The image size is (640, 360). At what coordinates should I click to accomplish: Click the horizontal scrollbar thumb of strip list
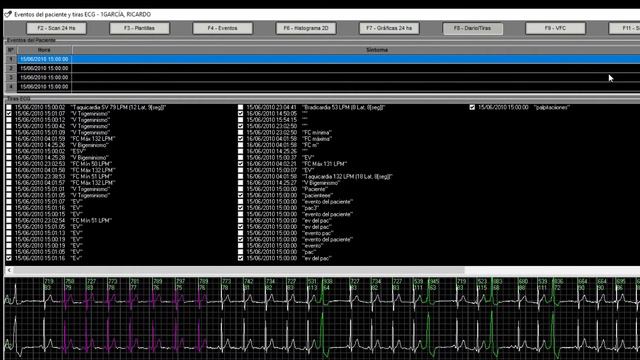click(239, 270)
